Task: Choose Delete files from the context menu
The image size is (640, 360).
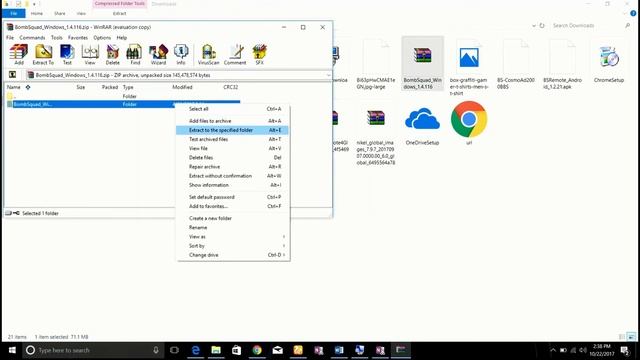Action: pyautogui.click(x=233, y=158)
